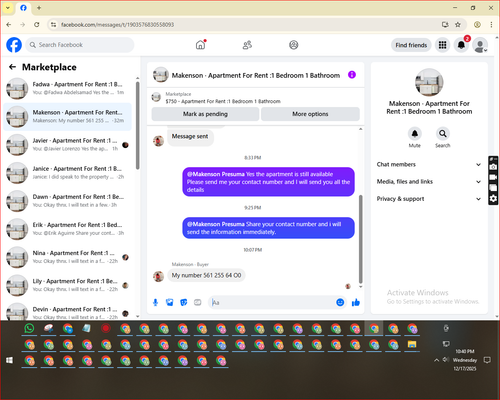Open the Lily apartment conversation
The image size is (500, 400).
pos(67,285)
